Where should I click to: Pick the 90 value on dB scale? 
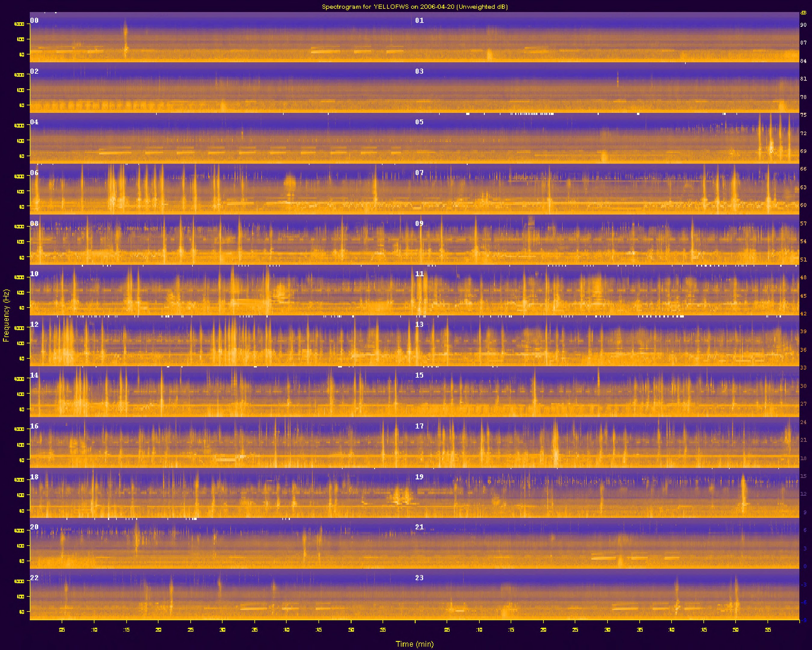tap(803, 25)
